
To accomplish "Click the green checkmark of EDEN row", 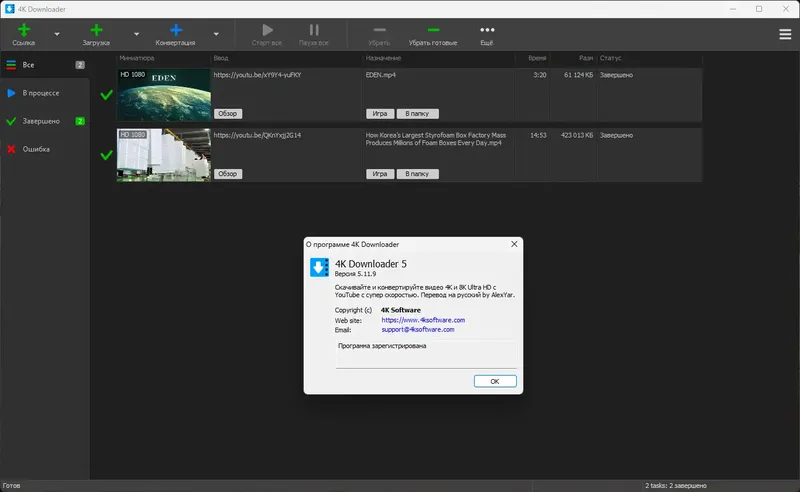I will click(x=106, y=95).
